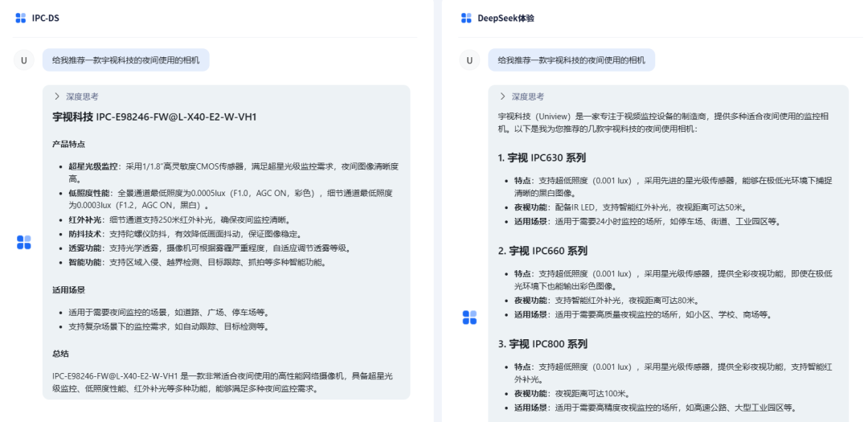Image resolution: width=868 pixels, height=422 pixels.
Task: Click the 宇视科技（Uniview）intro paragraph
Action: 663,122
